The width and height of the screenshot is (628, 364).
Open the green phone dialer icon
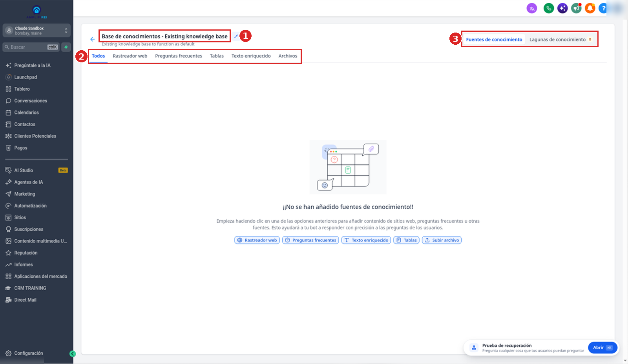click(549, 8)
